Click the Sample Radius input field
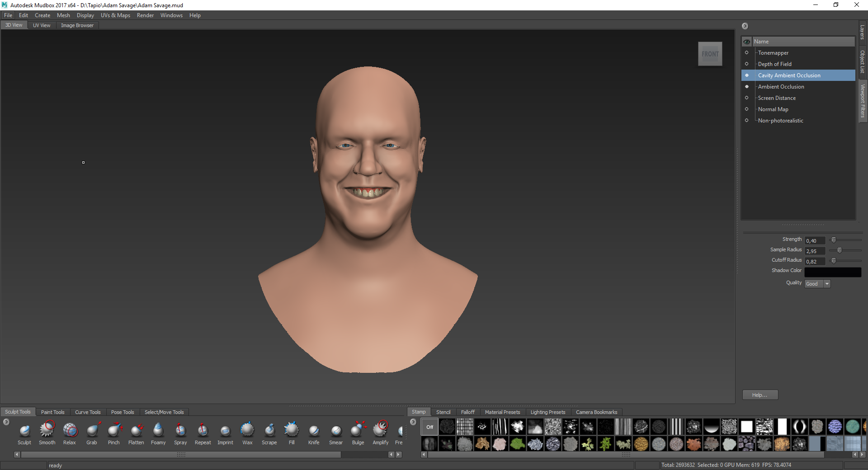Viewport: 868px width, 470px height. click(815, 251)
